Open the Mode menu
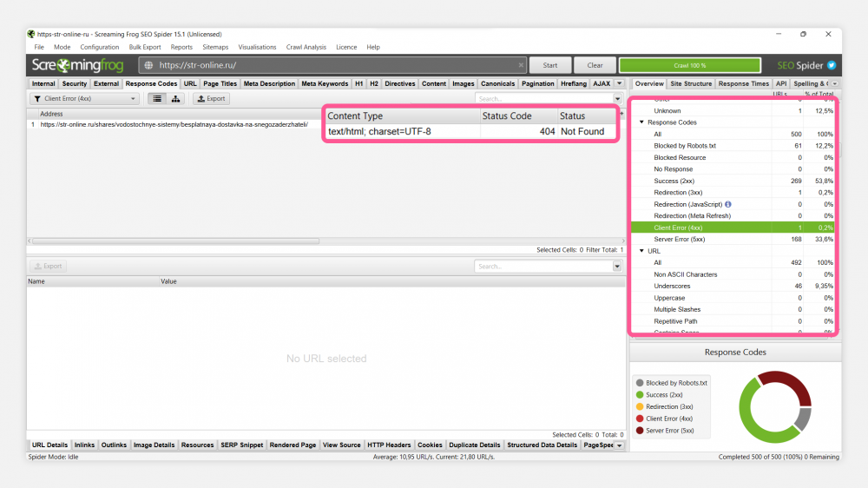868x488 pixels. [62, 47]
